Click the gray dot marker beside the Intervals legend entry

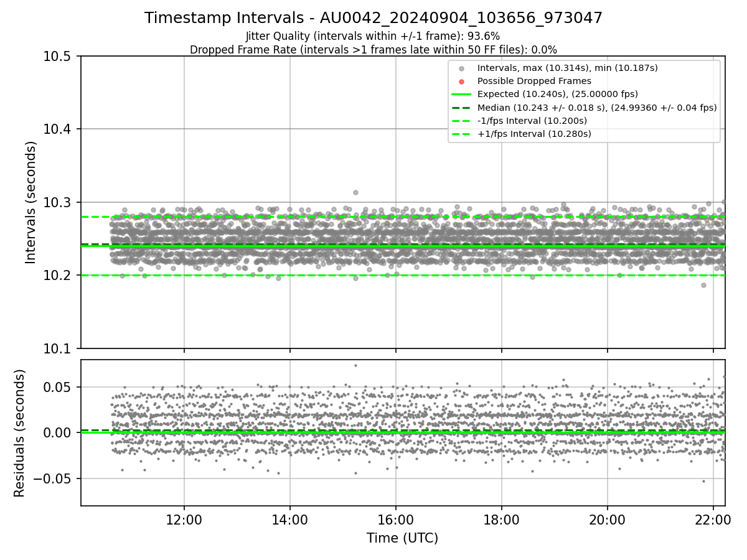[x=461, y=68]
